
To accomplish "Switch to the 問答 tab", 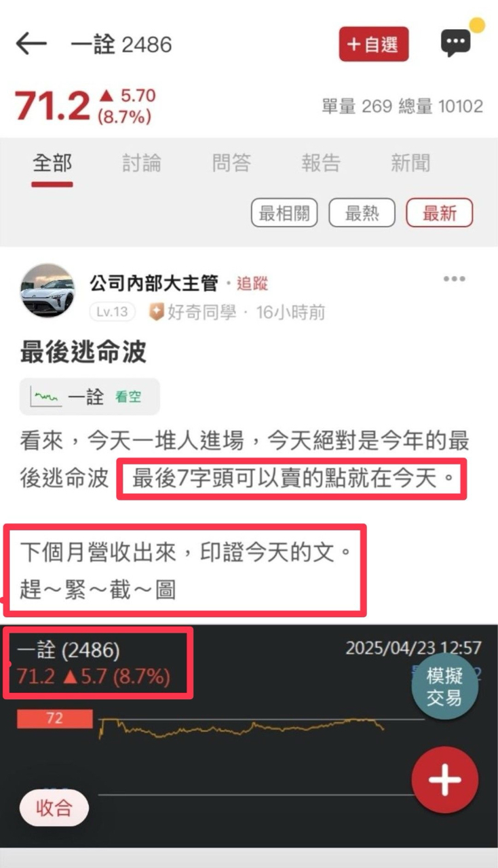I will coord(231,163).
